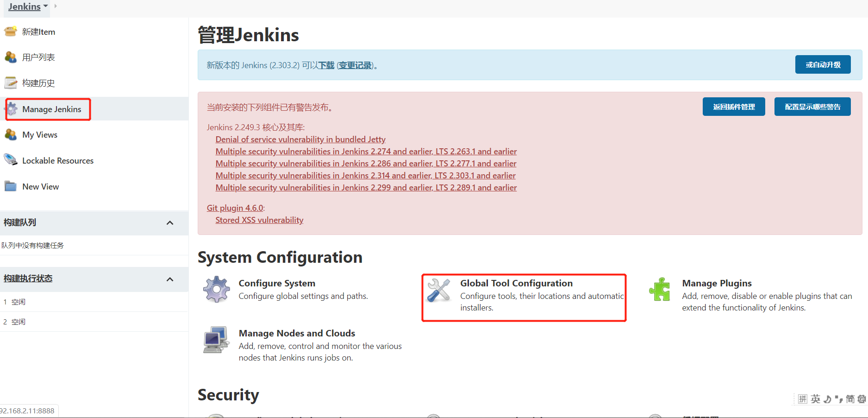Click the 构建历史 notepad icon

point(11,83)
